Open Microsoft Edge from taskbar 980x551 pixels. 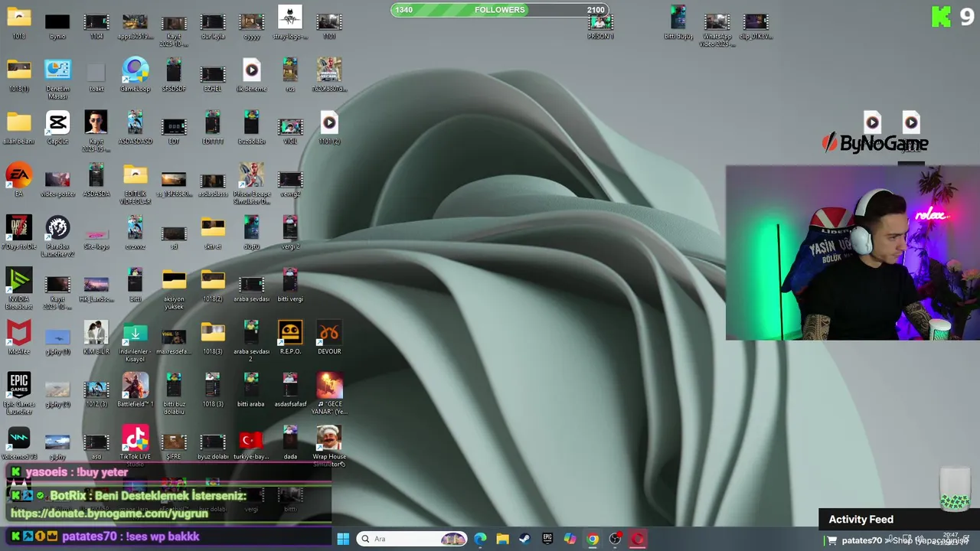[480, 539]
